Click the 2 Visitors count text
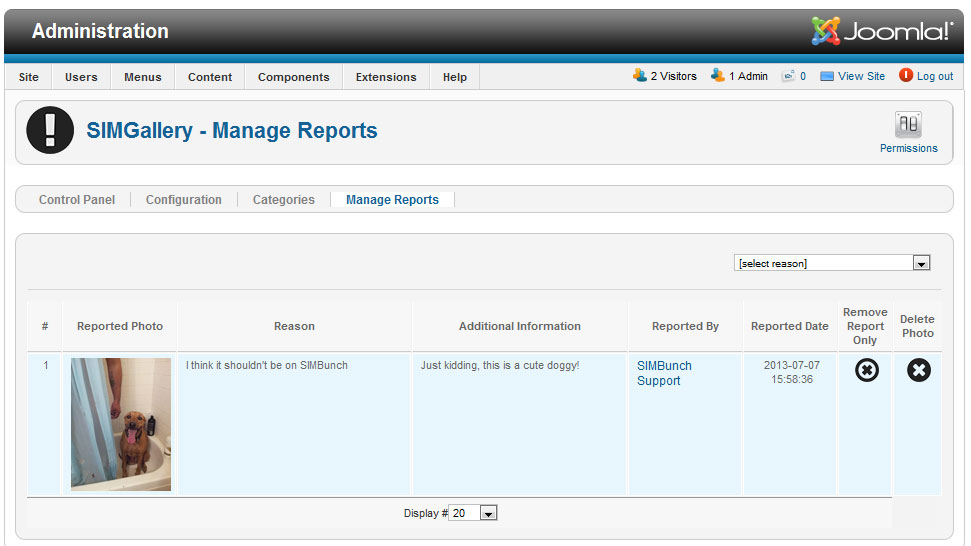This screenshot has width=971, height=546. tap(673, 76)
